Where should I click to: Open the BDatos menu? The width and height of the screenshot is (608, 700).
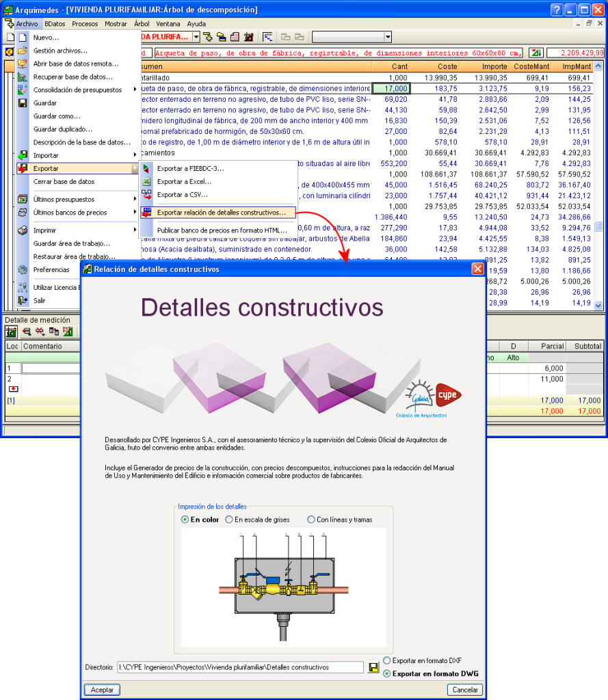[55, 24]
